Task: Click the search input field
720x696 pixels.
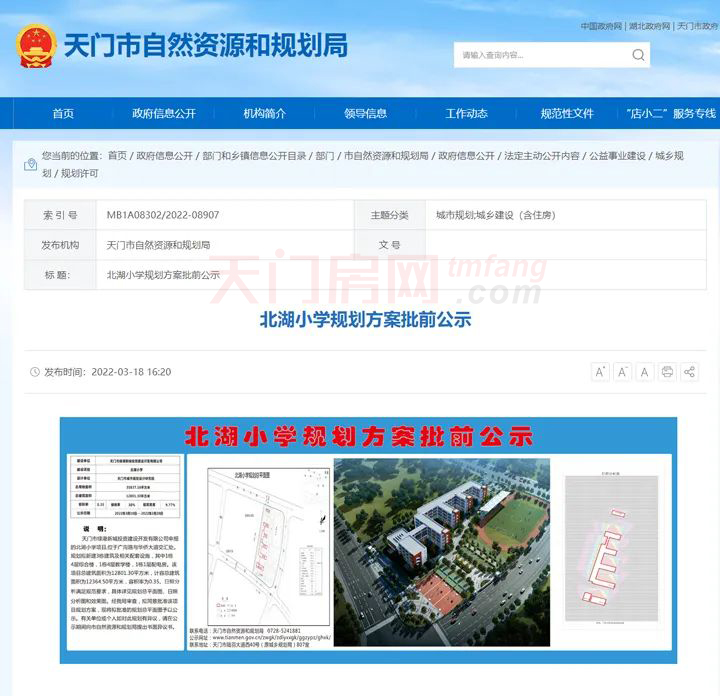Action: (x=540, y=55)
